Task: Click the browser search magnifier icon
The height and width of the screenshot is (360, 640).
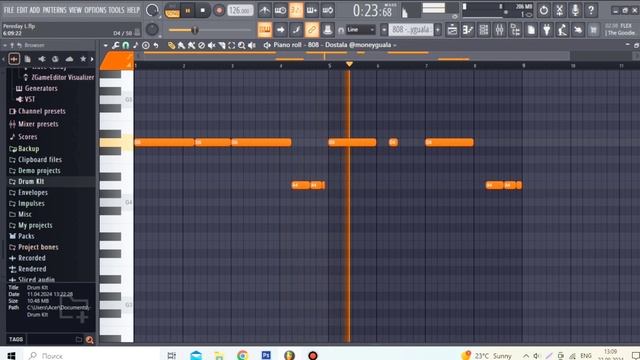Action: [89, 340]
